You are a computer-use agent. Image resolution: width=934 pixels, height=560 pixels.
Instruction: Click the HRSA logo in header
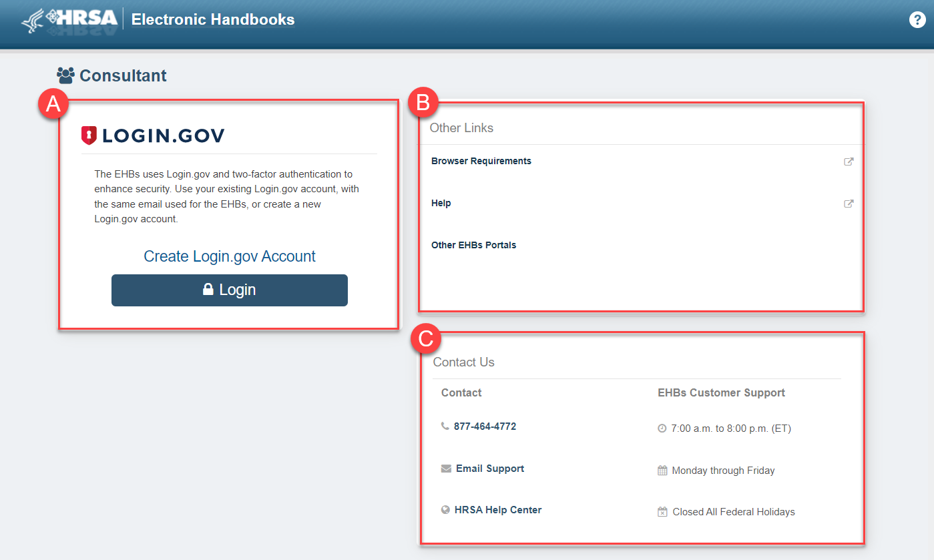[x=70, y=20]
